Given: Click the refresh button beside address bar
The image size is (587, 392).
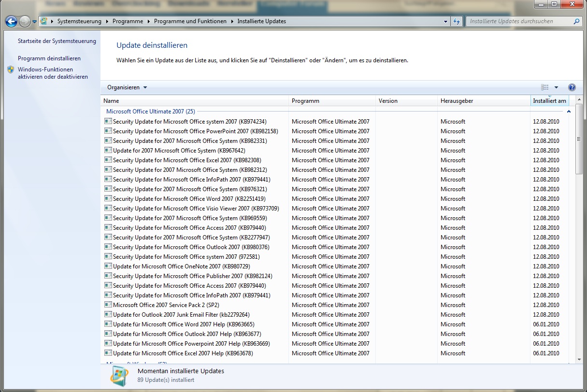Looking at the screenshot, I should point(457,21).
